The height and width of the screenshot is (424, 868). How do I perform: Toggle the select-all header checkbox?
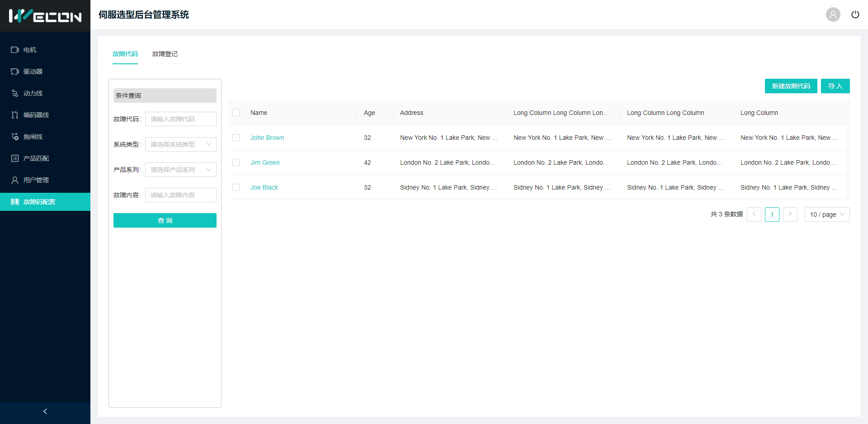tap(236, 113)
